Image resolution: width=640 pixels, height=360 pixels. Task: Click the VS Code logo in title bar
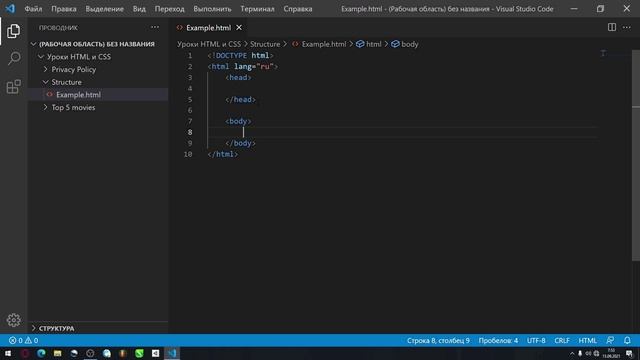10,8
